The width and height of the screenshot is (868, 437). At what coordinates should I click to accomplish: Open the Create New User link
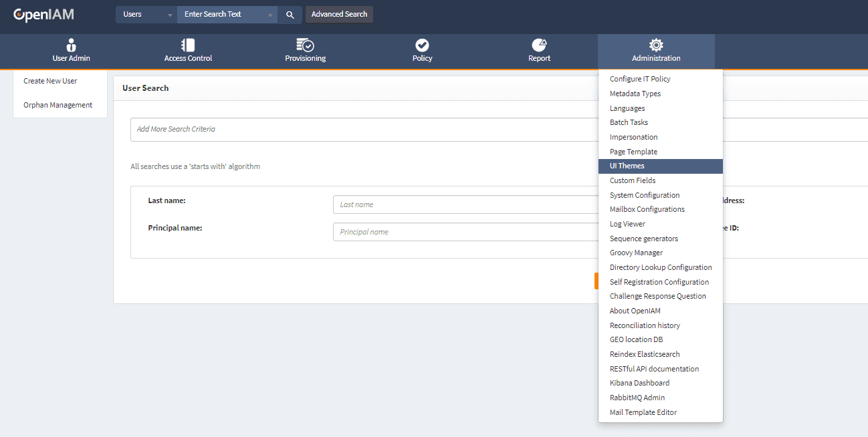click(50, 81)
